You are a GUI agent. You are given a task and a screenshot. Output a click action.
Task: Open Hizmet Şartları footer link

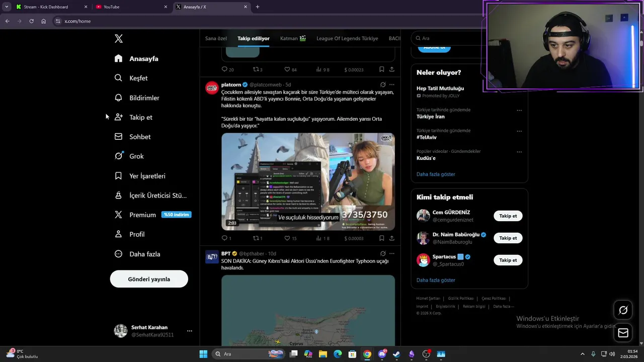428,298
